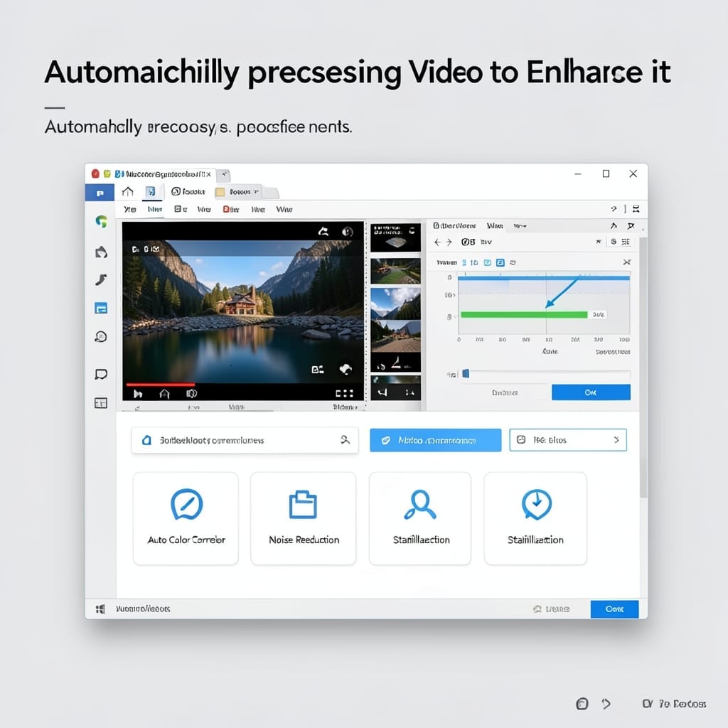728x728 pixels.
Task: Click the up arrow icon beside the pin
Action: tap(614, 226)
